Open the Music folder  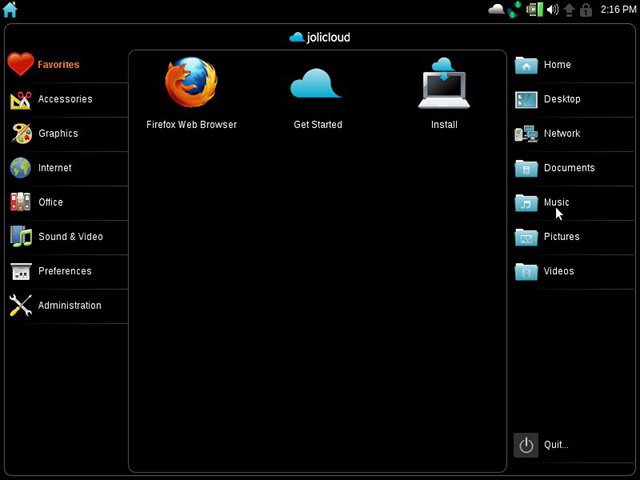click(x=573, y=202)
